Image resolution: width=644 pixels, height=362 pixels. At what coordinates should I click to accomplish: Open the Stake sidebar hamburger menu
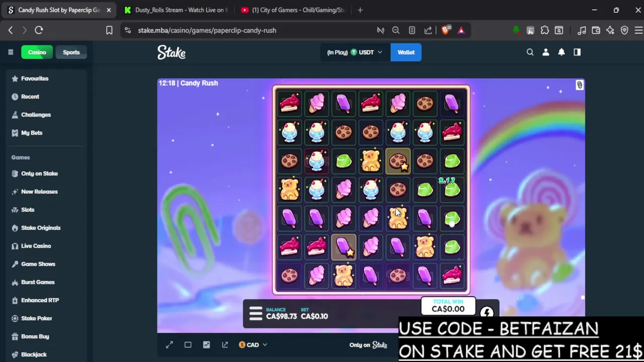coord(11,52)
